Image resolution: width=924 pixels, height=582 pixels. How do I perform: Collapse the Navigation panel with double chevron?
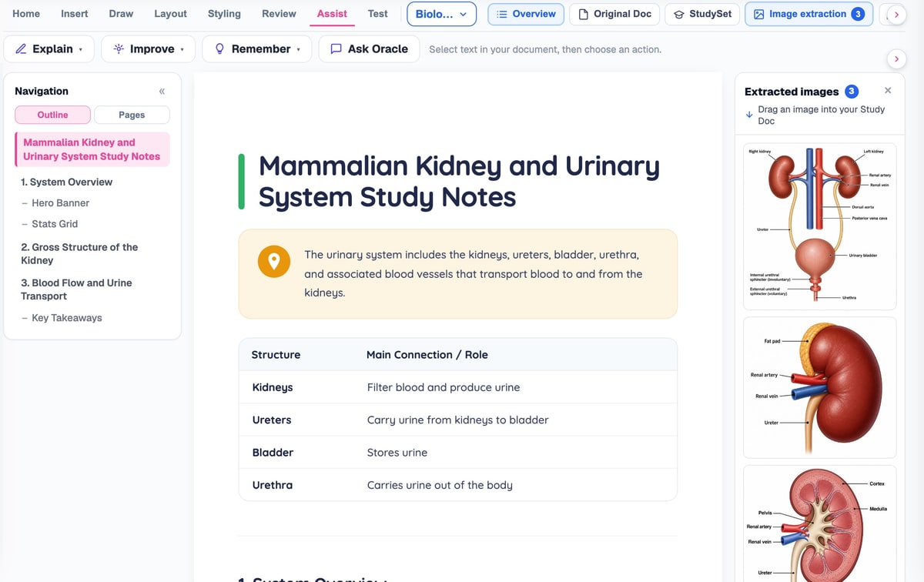162,91
